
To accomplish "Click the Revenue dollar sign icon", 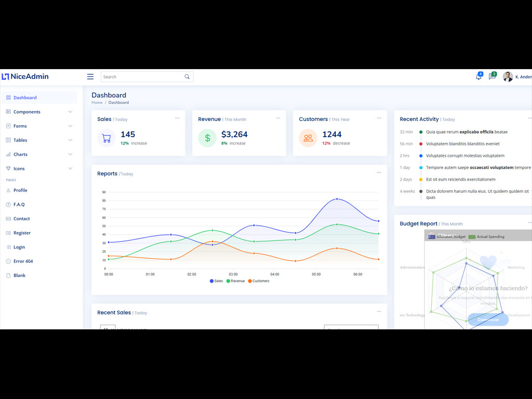I will [x=207, y=138].
